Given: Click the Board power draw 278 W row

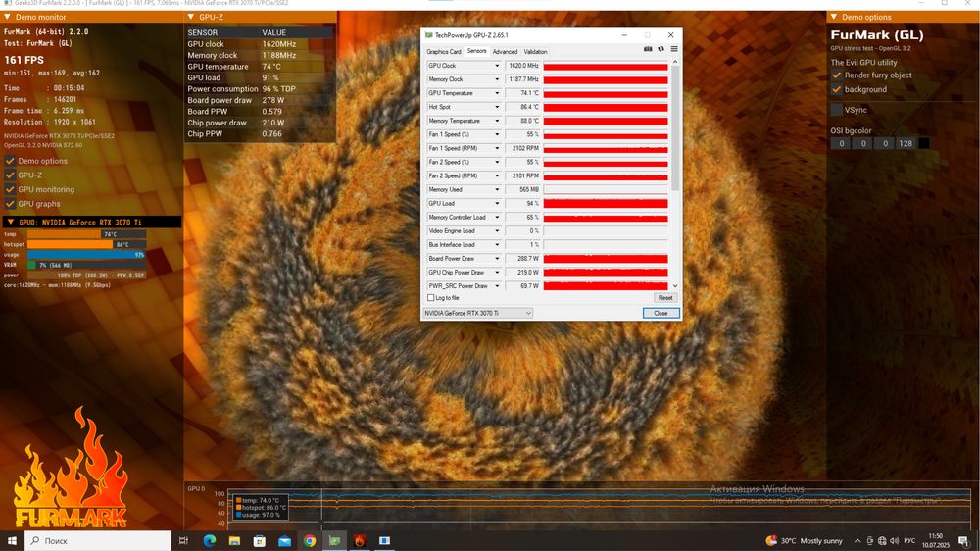Looking at the screenshot, I should coord(260,100).
